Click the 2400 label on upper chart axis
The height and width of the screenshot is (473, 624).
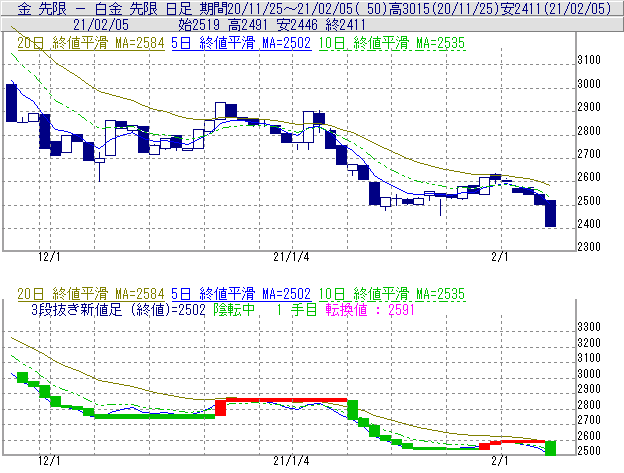(x=589, y=224)
